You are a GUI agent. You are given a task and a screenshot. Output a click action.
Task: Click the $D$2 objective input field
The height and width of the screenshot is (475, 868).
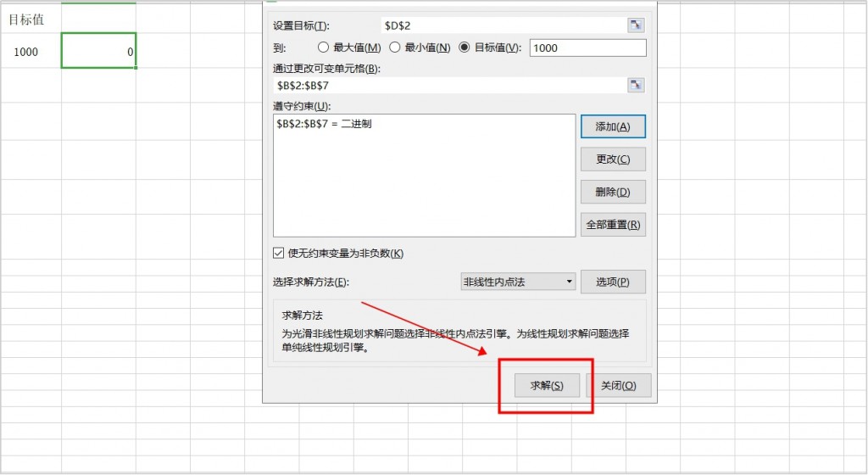click(504, 25)
